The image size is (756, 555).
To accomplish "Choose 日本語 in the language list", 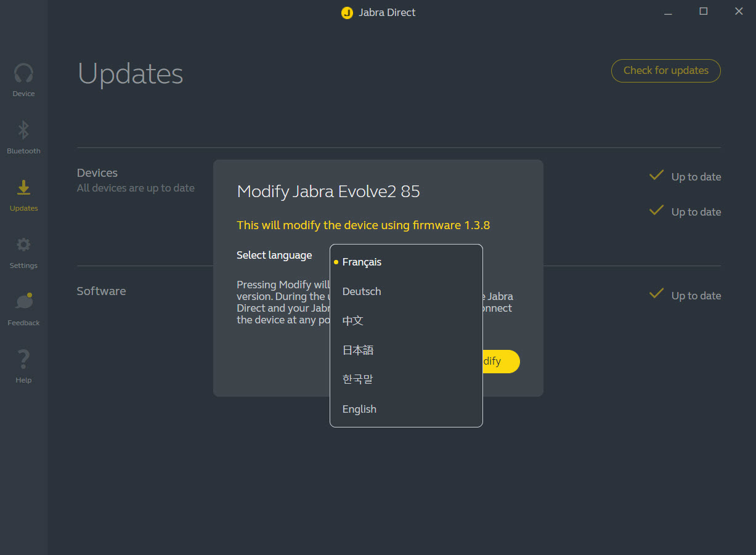I will point(406,350).
